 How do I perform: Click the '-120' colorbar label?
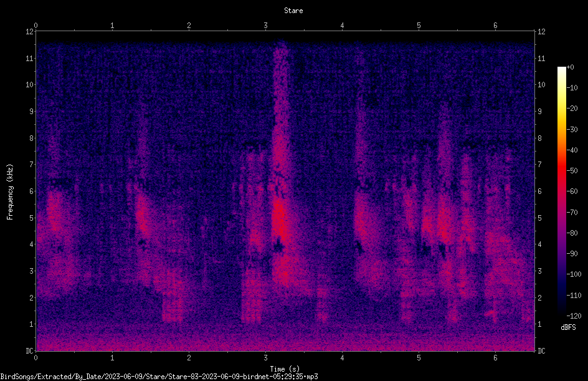coord(574,316)
